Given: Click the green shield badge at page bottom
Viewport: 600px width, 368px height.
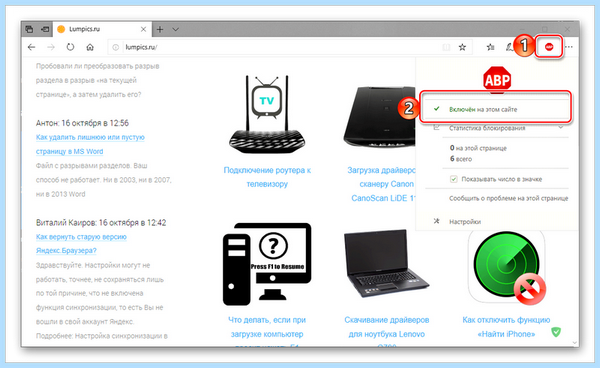Looking at the screenshot, I should (x=556, y=332).
